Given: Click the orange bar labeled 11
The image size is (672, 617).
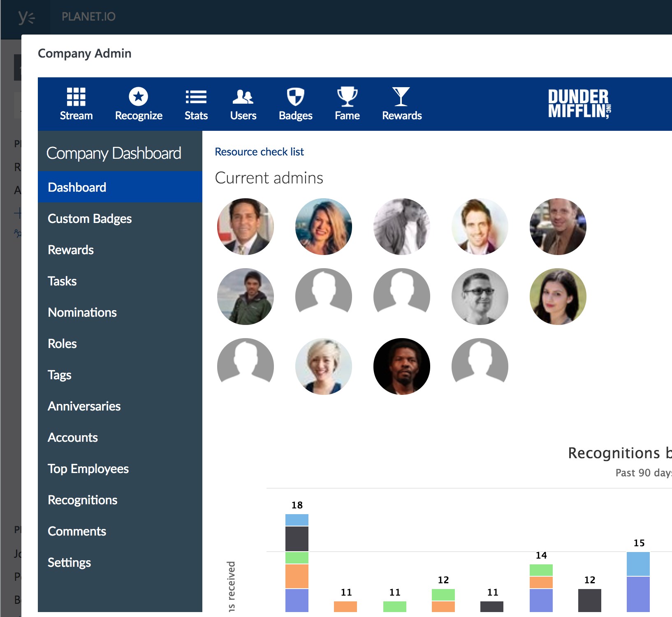Looking at the screenshot, I should tap(345, 607).
